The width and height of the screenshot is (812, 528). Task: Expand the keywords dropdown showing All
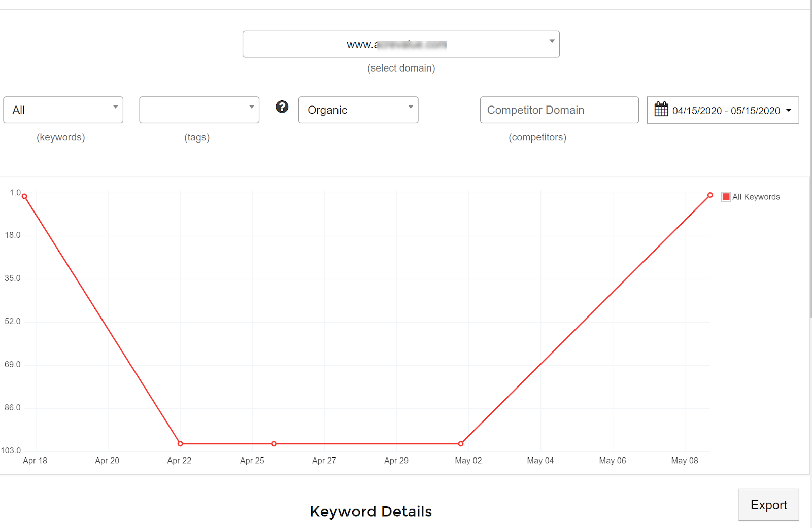pos(63,110)
